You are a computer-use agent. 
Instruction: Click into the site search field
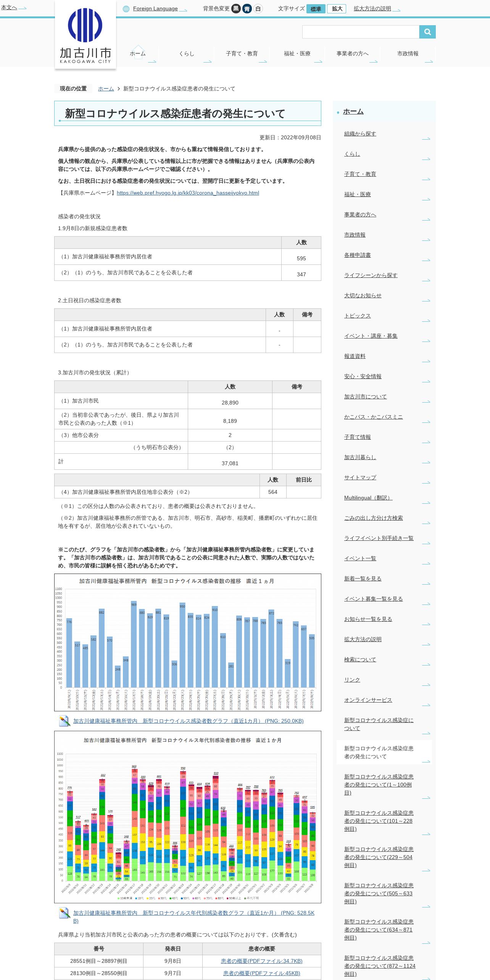pos(361,32)
